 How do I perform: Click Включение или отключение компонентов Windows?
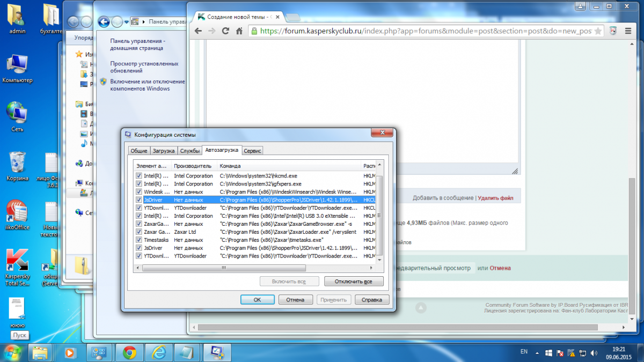148,85
